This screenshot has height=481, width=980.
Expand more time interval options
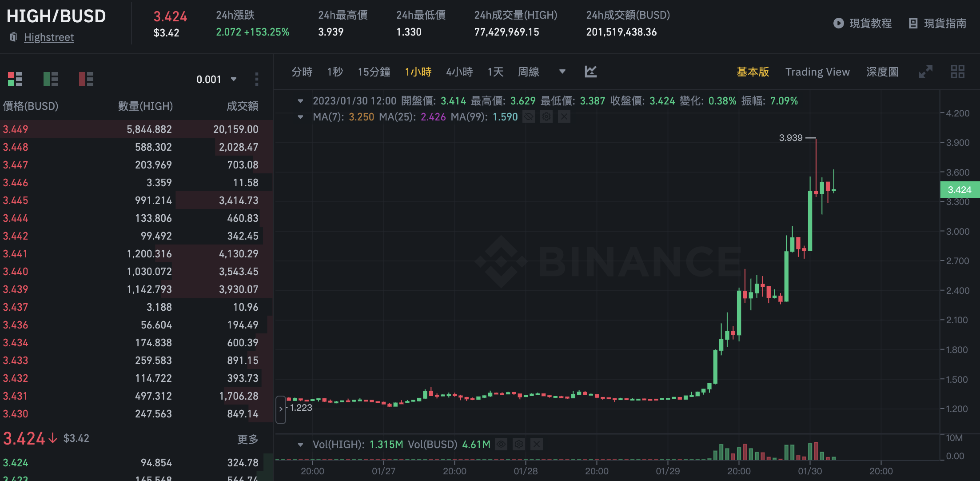pyautogui.click(x=562, y=72)
